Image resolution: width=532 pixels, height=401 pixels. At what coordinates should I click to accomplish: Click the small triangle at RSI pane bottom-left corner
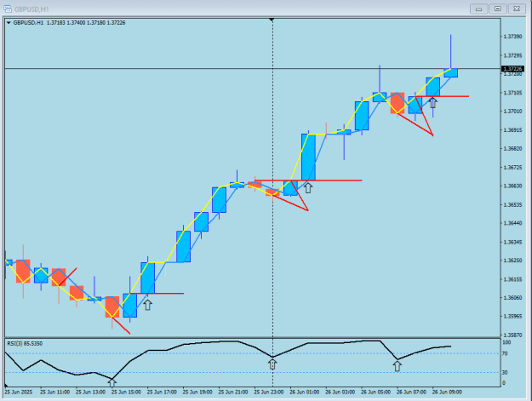[x=6, y=386]
